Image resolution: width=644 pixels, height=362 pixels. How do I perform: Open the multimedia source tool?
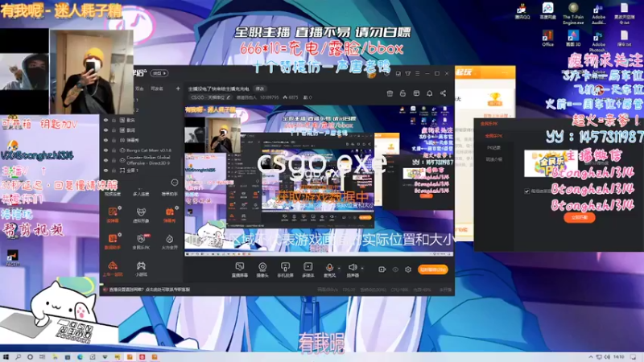[308, 270]
